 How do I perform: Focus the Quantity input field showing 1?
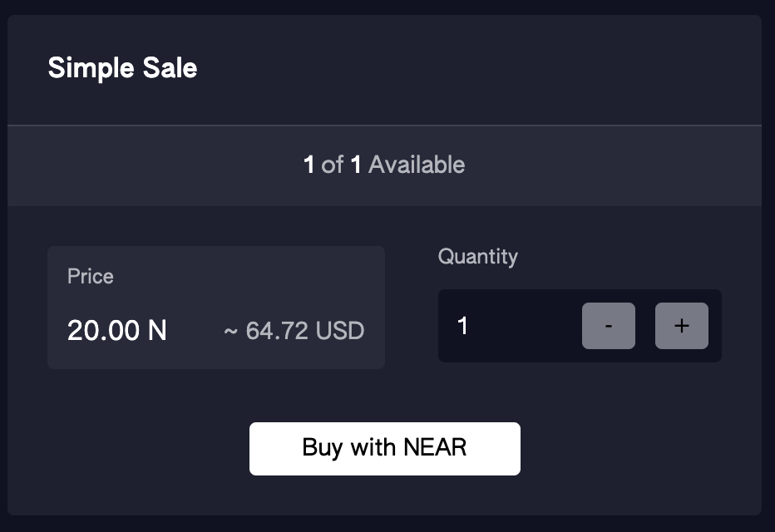[509, 326]
